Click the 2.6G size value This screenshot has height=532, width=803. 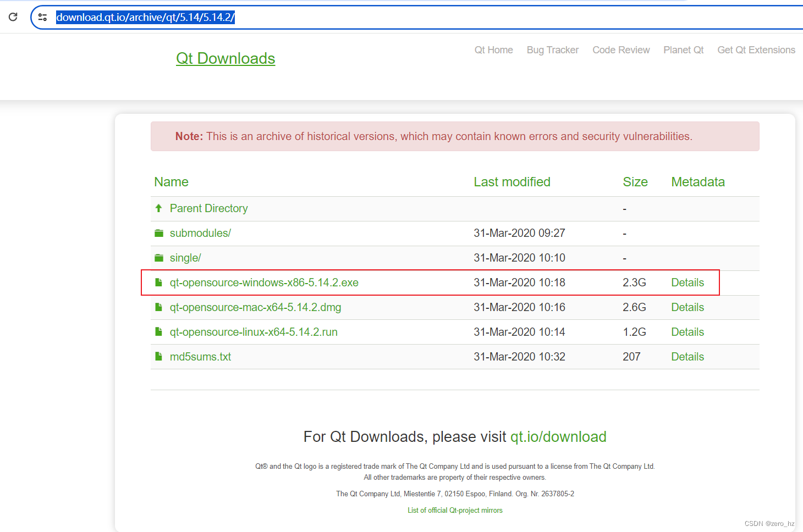634,307
